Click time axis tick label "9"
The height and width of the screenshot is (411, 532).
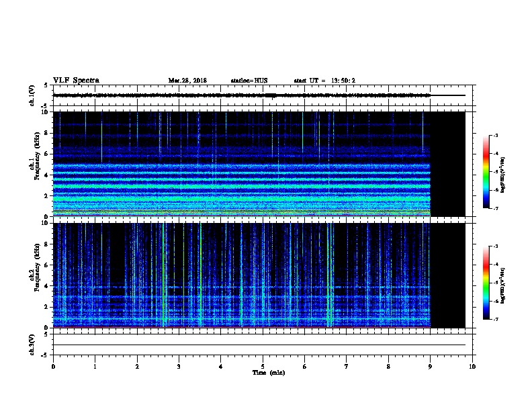pyautogui.click(x=430, y=367)
